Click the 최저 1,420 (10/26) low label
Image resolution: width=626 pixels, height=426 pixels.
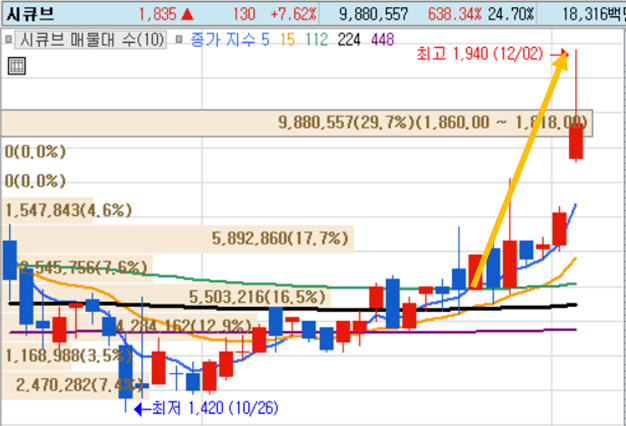pyautogui.click(x=215, y=408)
